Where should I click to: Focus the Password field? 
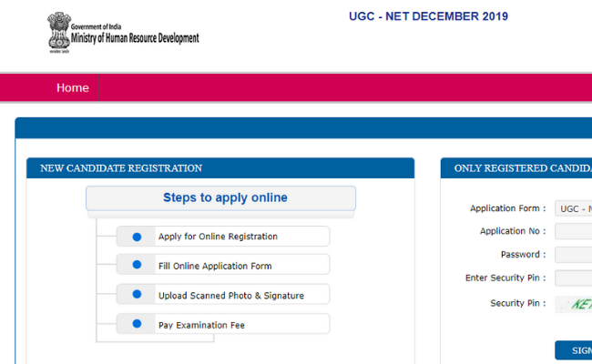coord(574,255)
